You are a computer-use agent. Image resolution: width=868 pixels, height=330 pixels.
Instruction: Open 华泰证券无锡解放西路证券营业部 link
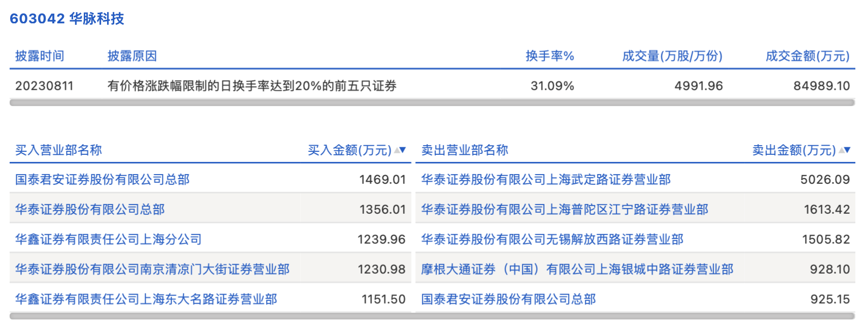[552, 240]
